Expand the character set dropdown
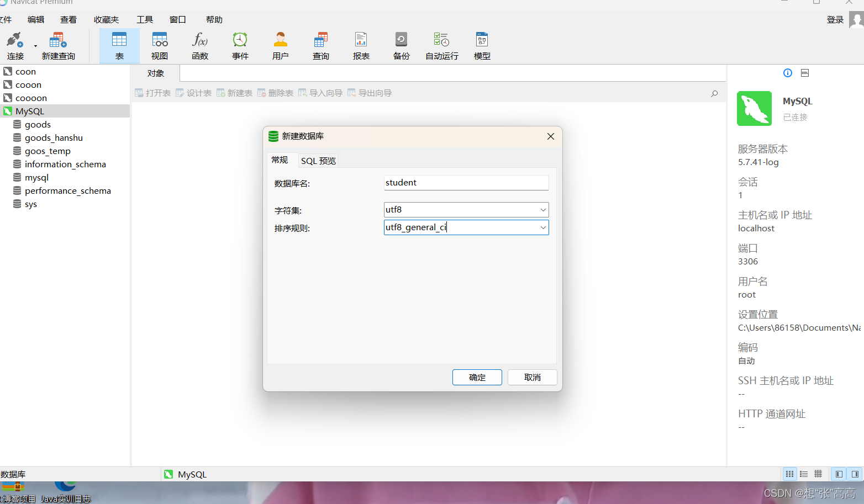864x504 pixels. (x=543, y=210)
